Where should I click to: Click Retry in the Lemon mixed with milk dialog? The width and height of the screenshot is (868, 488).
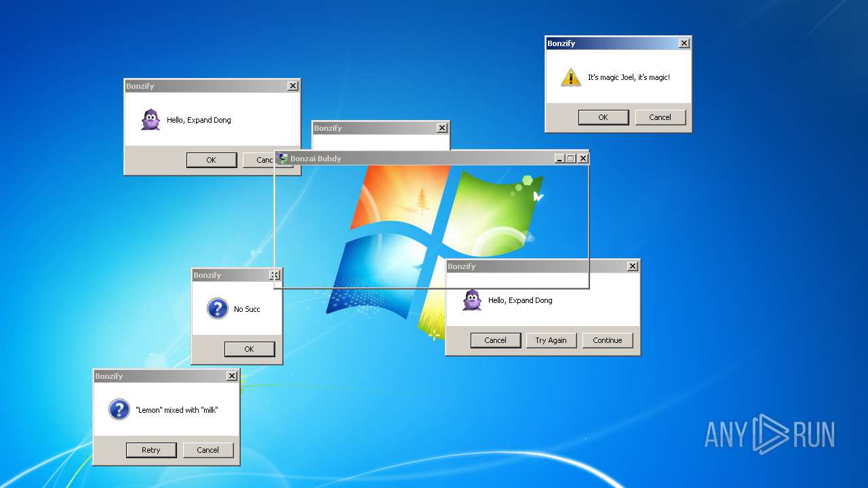point(151,450)
